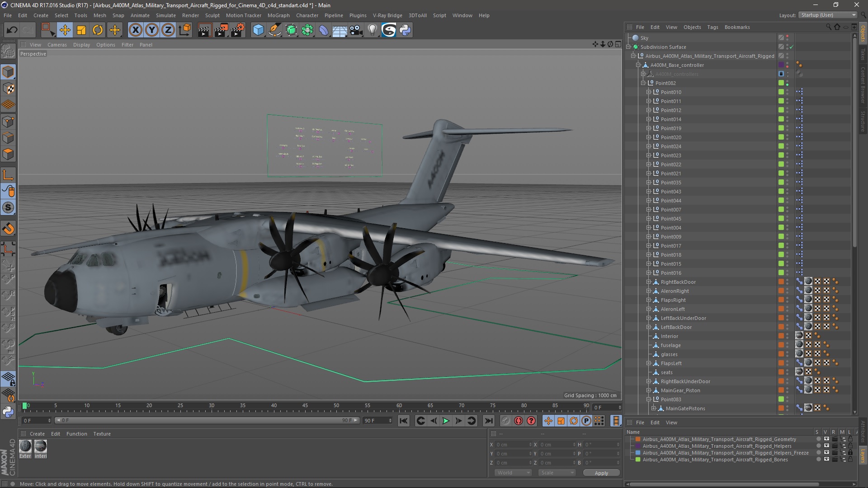
Task: Go to the start of animation
Action: pos(404,421)
